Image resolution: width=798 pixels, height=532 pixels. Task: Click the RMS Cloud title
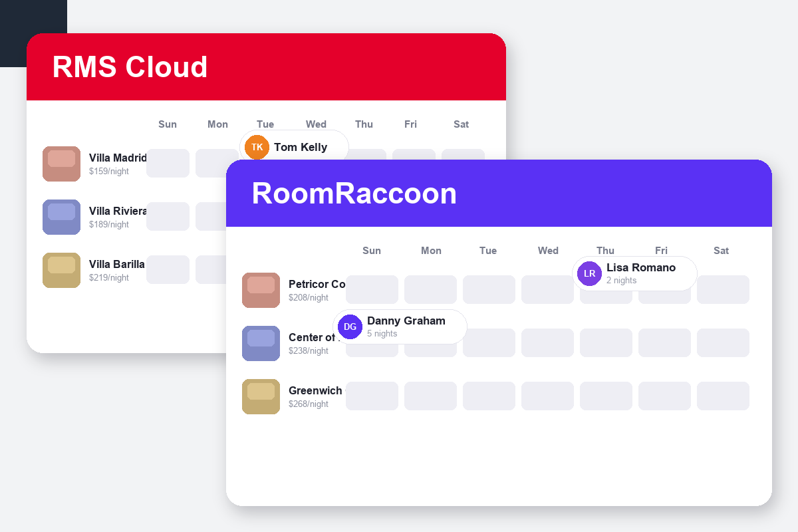point(130,67)
